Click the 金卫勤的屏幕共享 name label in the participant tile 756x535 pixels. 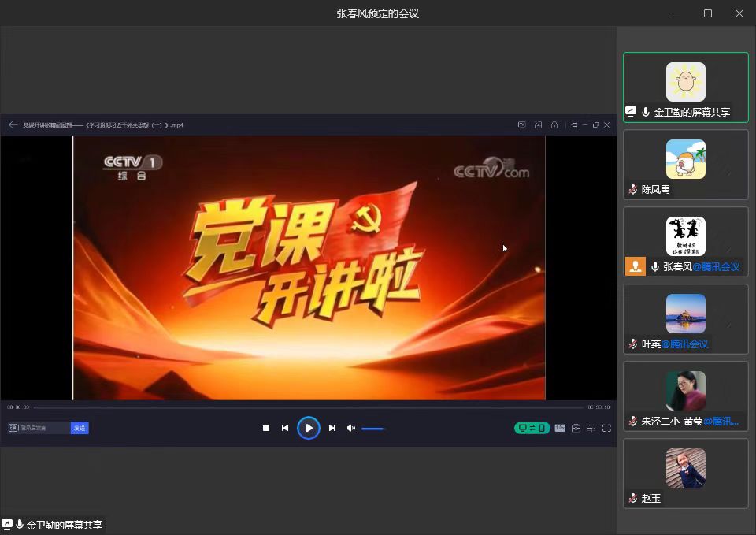pyautogui.click(x=692, y=113)
